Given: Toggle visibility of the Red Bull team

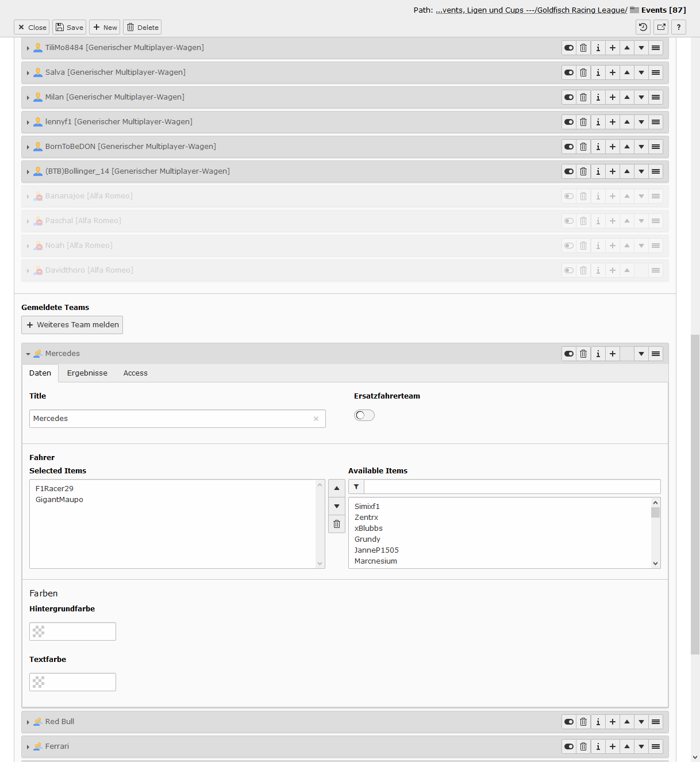Looking at the screenshot, I should tap(569, 722).
